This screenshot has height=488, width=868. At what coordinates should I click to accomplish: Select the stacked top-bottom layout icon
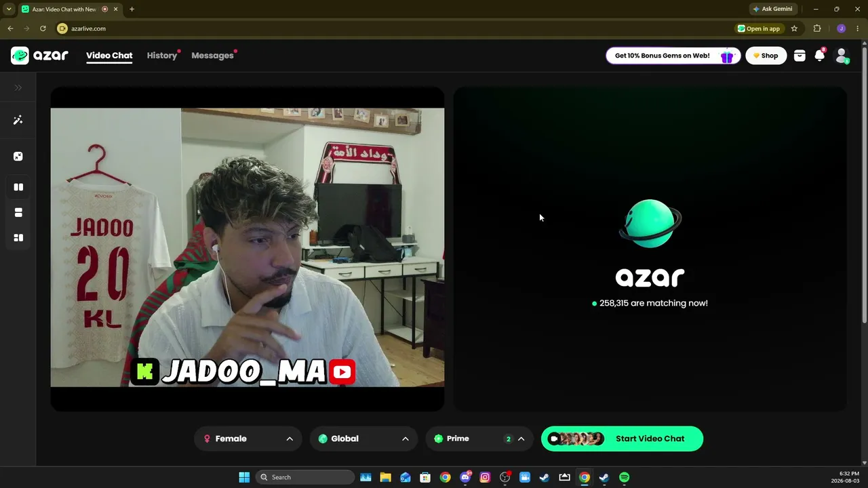click(x=18, y=213)
